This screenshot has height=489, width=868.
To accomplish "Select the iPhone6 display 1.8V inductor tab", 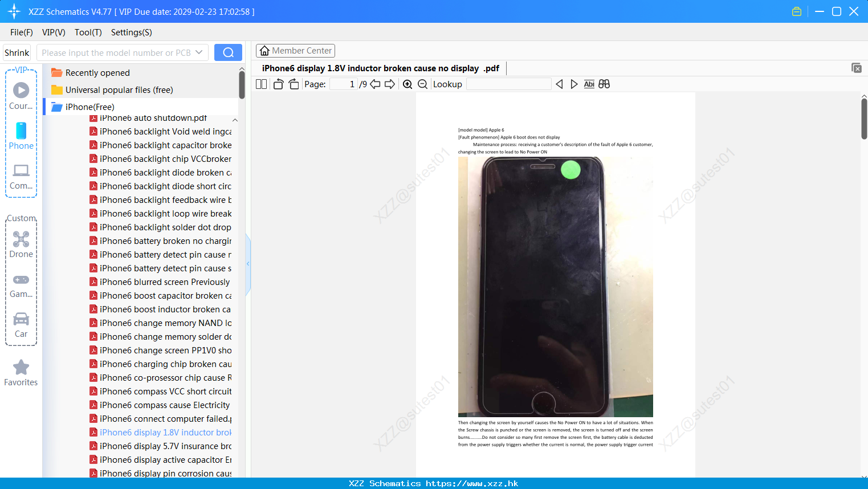I will 380,68.
